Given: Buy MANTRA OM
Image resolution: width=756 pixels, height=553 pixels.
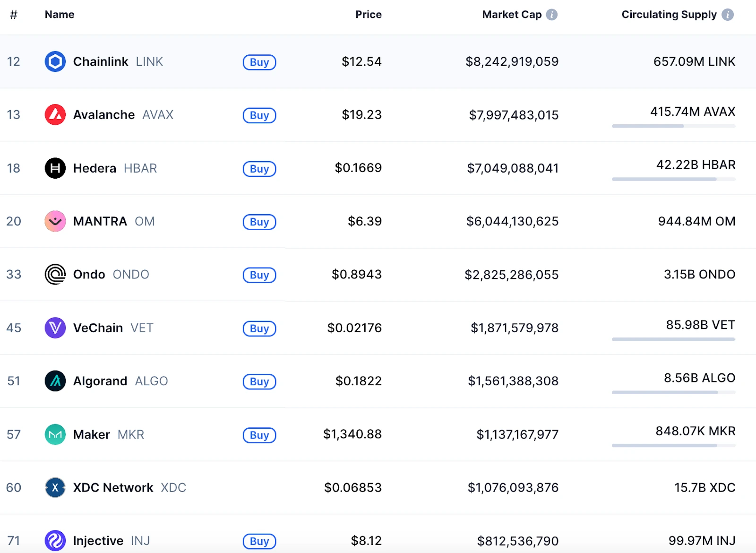Looking at the screenshot, I should 259,222.
